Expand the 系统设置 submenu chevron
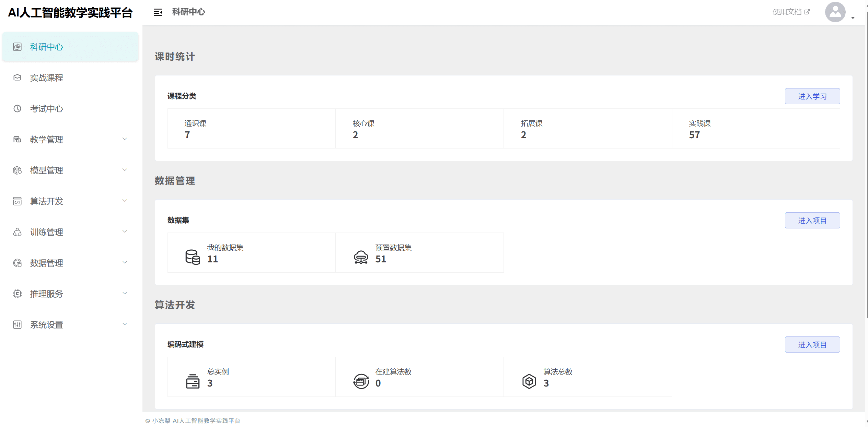This screenshot has height=427, width=868. 125,324
